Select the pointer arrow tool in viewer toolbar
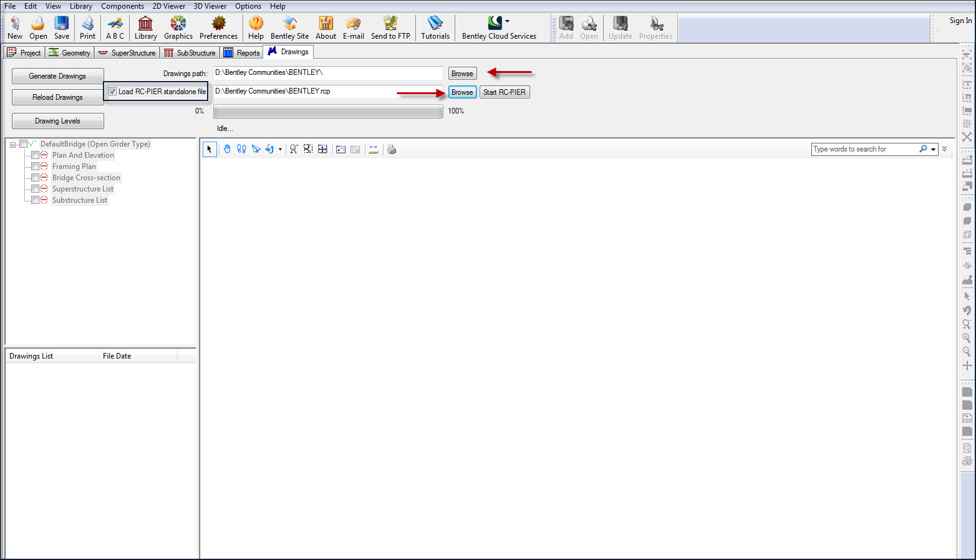This screenshot has height=560, width=976. click(210, 149)
